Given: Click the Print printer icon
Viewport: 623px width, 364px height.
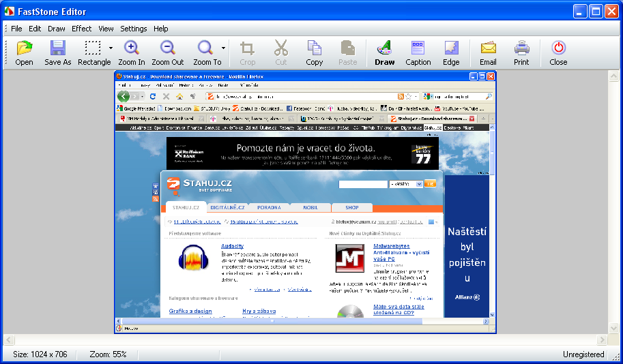Looking at the screenshot, I should [522, 48].
